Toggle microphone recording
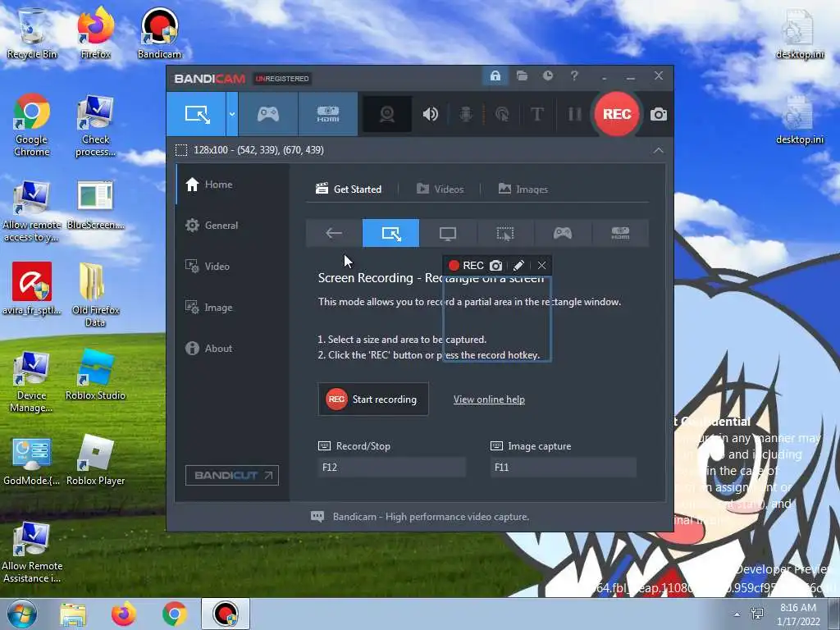Viewport: 840px width, 630px height. (466, 114)
